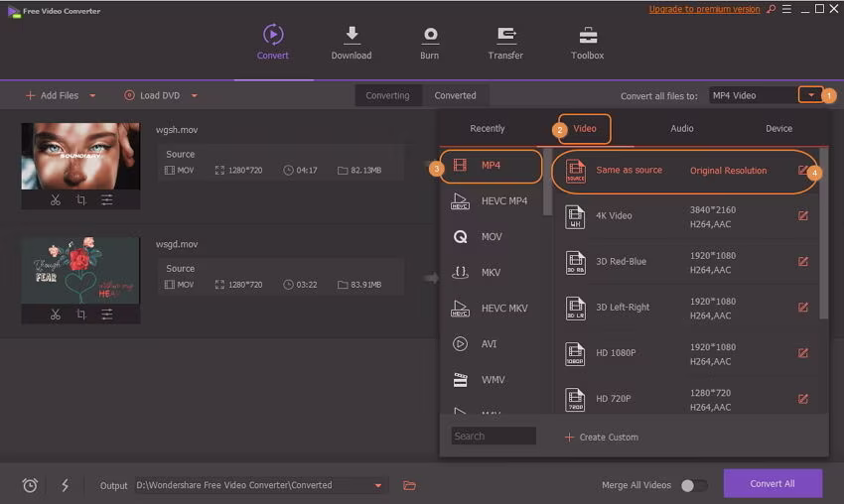Click the crop icon for wsgd.mov
This screenshot has width=844, height=504.
tap(80, 315)
